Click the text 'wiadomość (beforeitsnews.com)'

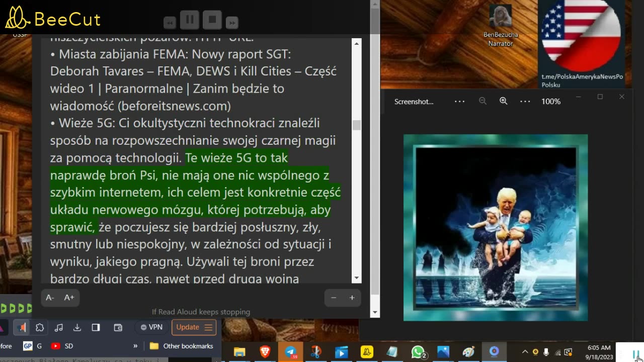140,106
